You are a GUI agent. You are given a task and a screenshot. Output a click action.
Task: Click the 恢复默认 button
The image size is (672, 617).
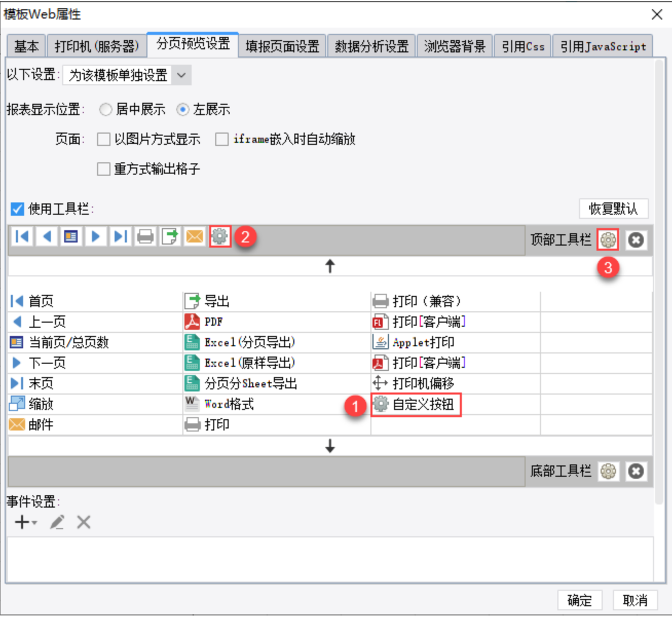tap(613, 209)
